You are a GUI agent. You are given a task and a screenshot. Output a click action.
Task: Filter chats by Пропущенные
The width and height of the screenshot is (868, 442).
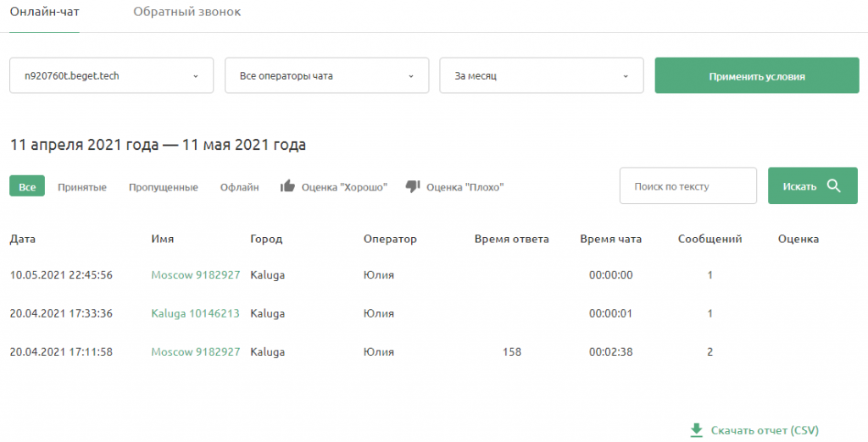pyautogui.click(x=164, y=187)
